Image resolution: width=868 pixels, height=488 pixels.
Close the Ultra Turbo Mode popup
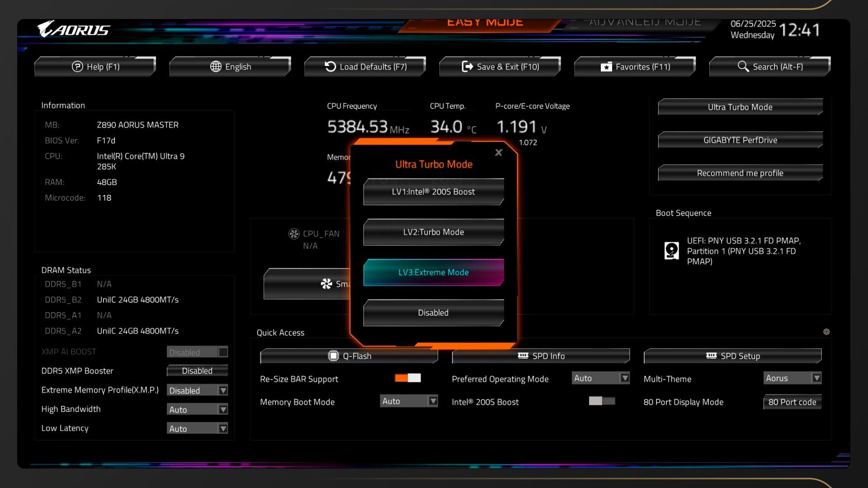pos(499,153)
